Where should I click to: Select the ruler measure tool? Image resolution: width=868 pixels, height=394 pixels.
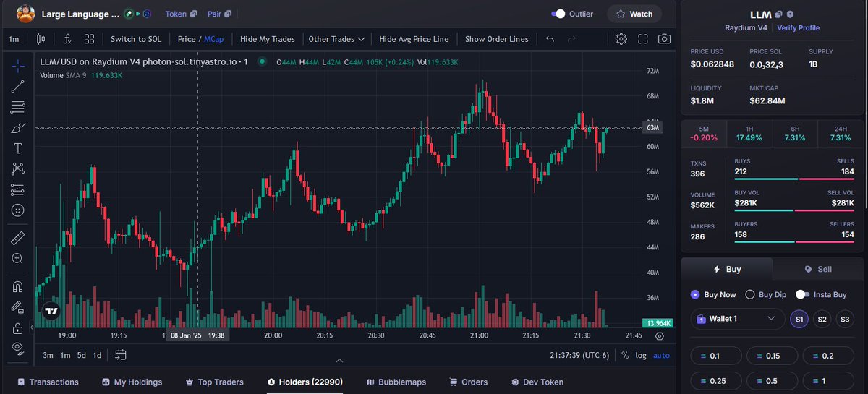(18, 237)
